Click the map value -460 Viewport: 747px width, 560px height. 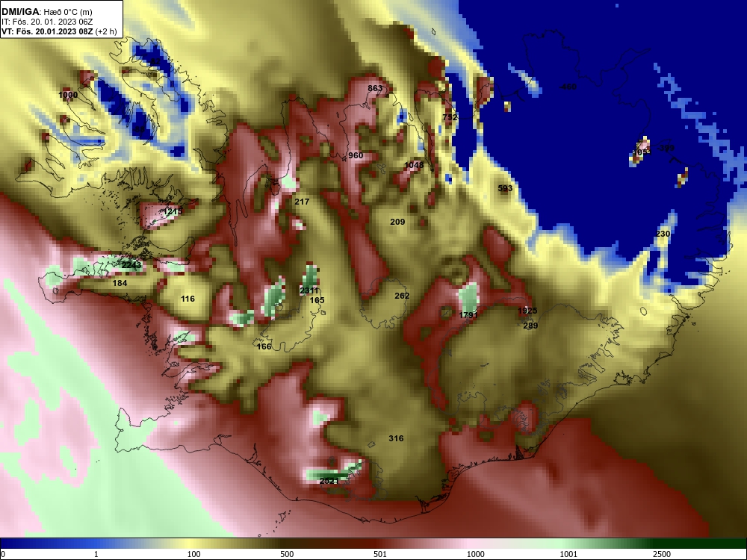click(568, 87)
